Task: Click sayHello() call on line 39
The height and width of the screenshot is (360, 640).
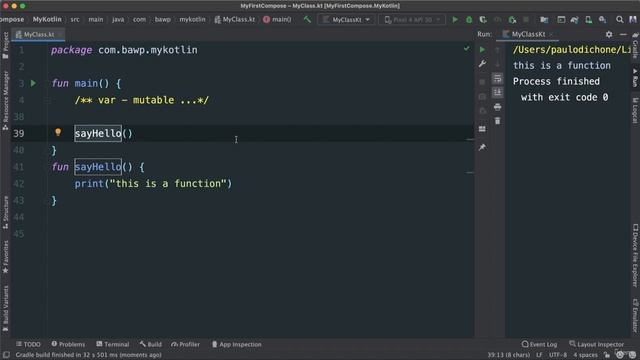Action: pos(104,133)
